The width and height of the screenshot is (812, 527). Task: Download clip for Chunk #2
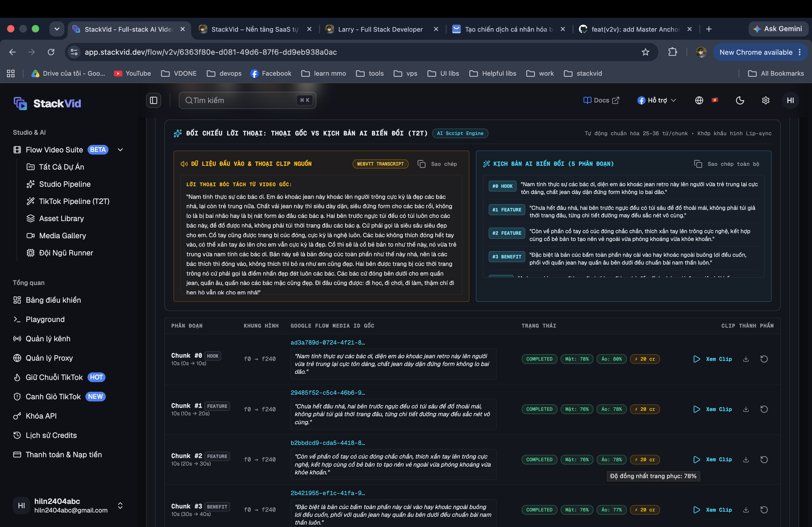(746, 459)
